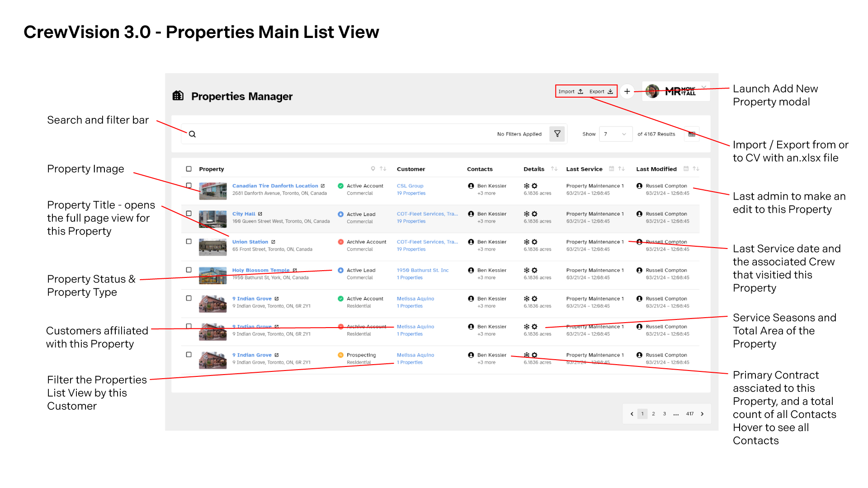Screen dimensions: 868x488
Task: Click 'No Filters Applied' text
Action: click(x=519, y=134)
